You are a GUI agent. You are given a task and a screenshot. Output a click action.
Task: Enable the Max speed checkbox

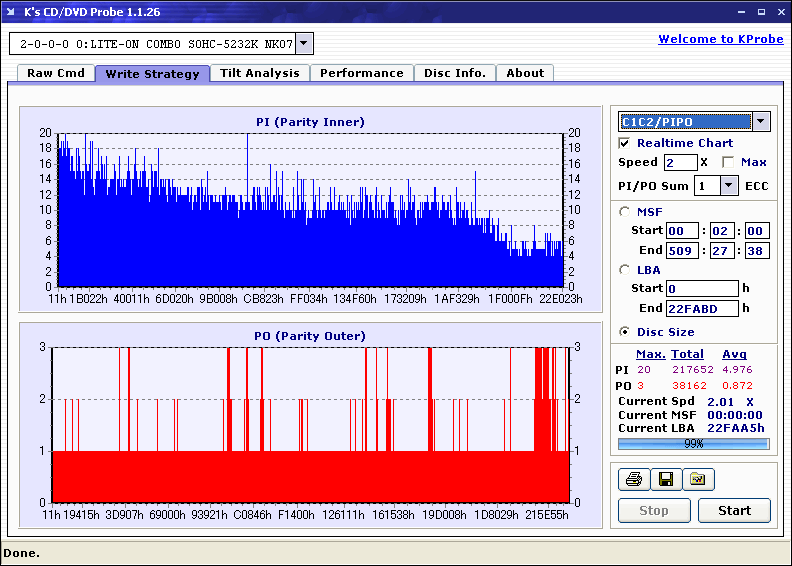point(728,162)
